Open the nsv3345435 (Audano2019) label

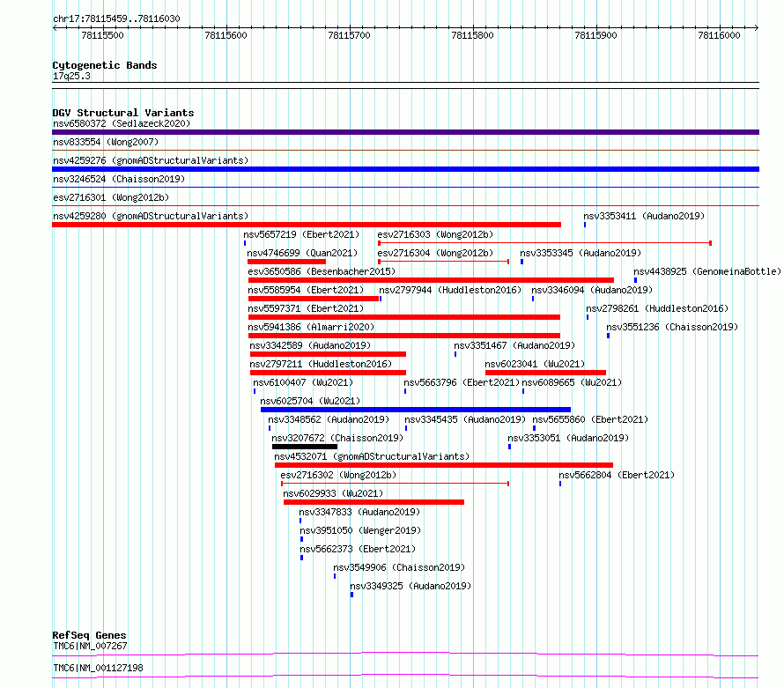point(465,419)
